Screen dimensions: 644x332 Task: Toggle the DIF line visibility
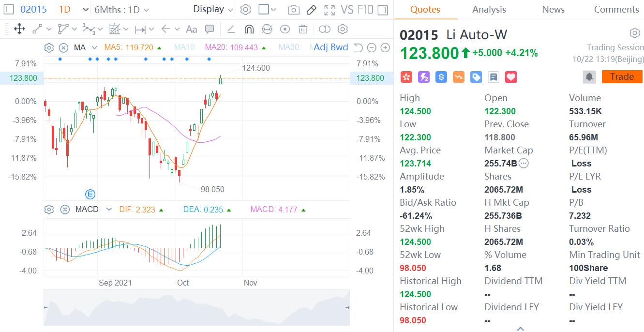coord(141,210)
